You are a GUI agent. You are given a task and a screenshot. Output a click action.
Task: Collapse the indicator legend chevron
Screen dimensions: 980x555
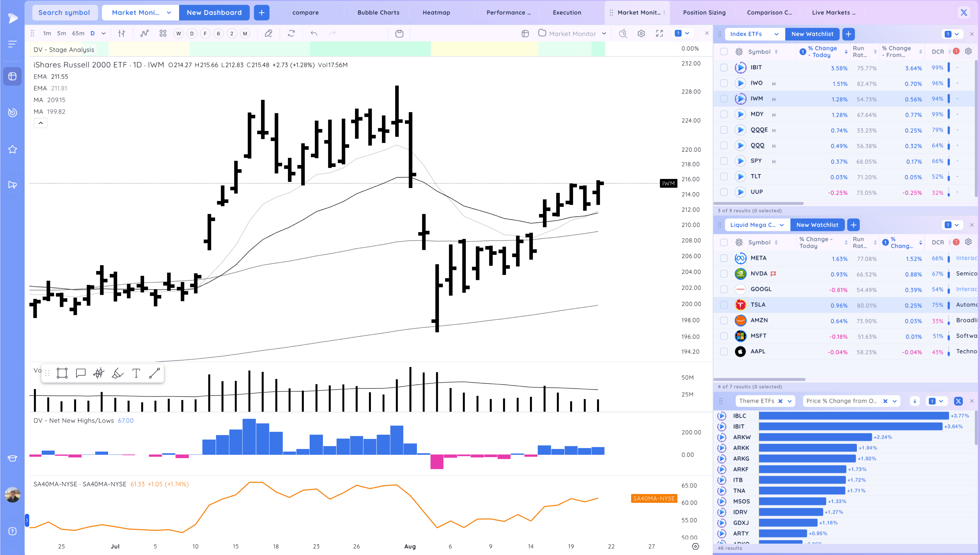[41, 123]
